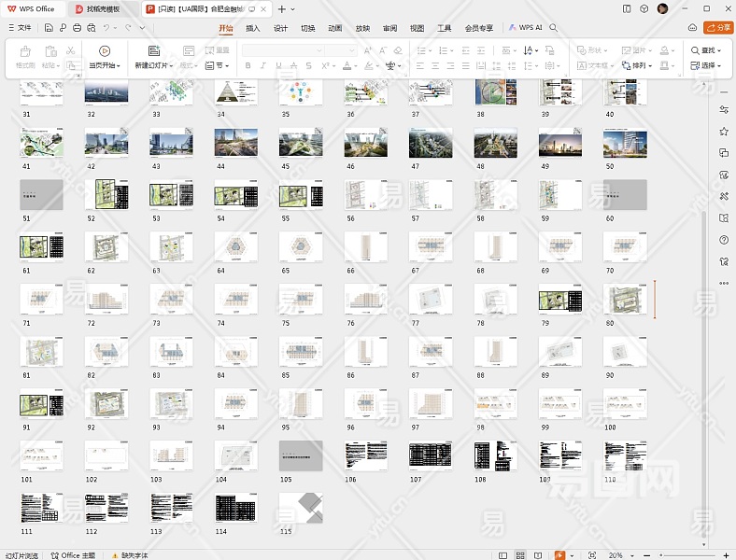
Task: Click the slide sorter view icon
Action: [x=520, y=554]
